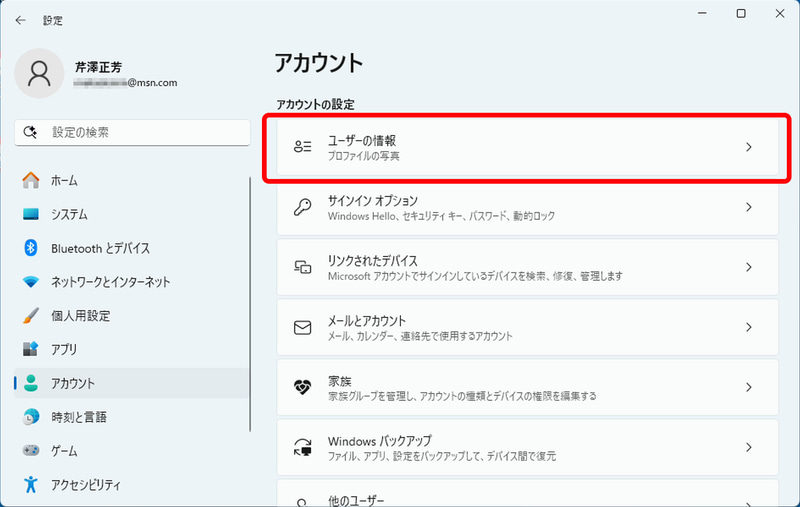The image size is (800, 507).
Task: Expand ユーザーの情報 with its chevron
Action: point(748,147)
